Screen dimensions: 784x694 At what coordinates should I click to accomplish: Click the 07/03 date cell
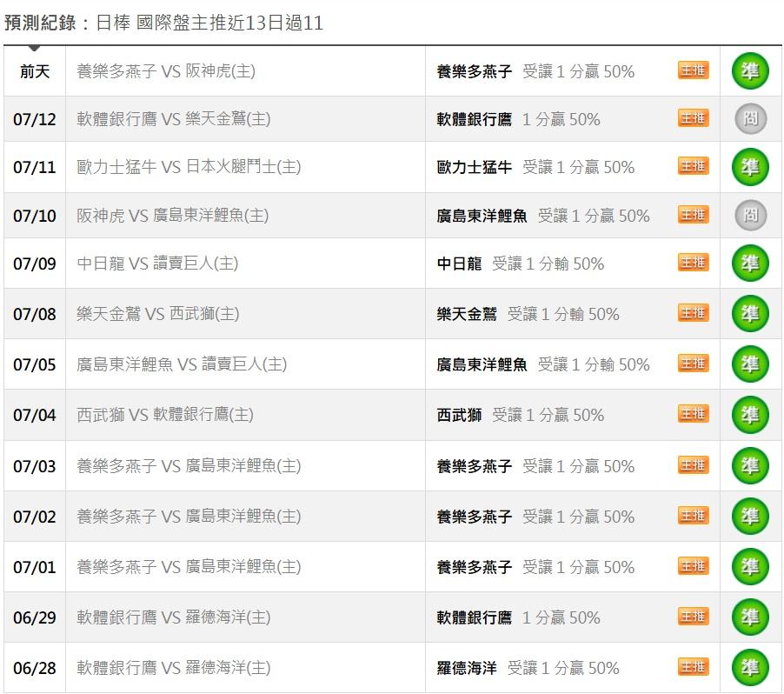tap(35, 466)
